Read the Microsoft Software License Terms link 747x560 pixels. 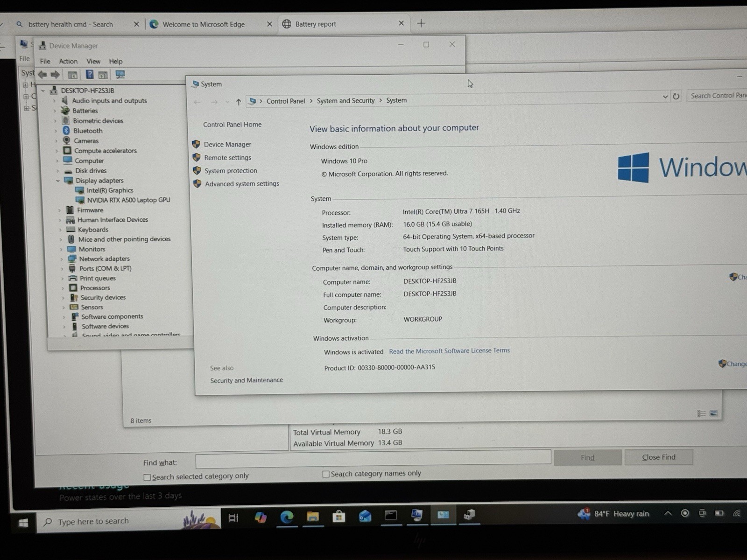point(450,351)
